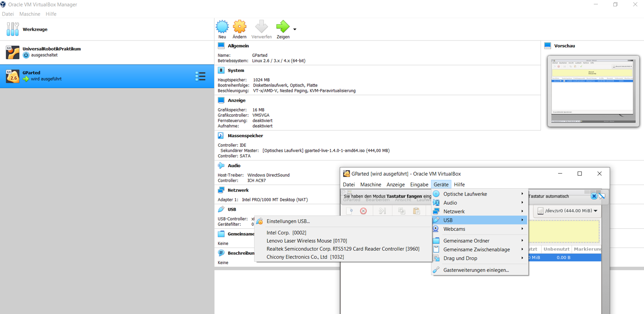Click the wrench icon for Gasterweiterungen einlegen

(x=436, y=270)
